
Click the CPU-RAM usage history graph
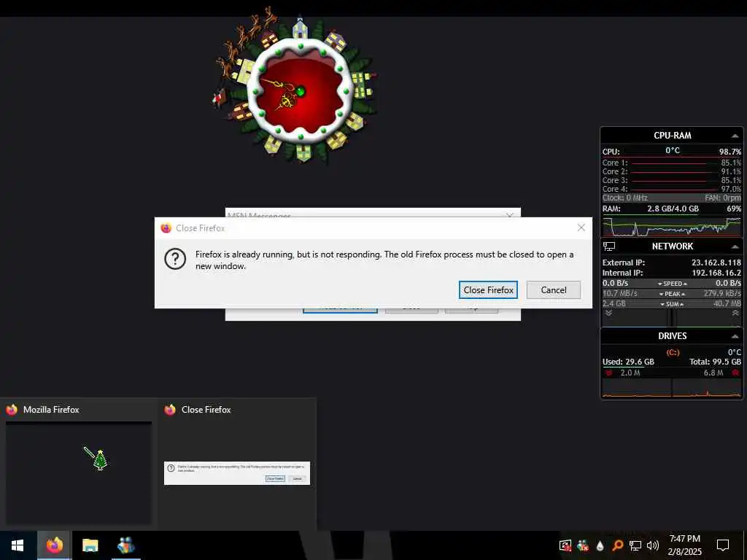(672, 226)
